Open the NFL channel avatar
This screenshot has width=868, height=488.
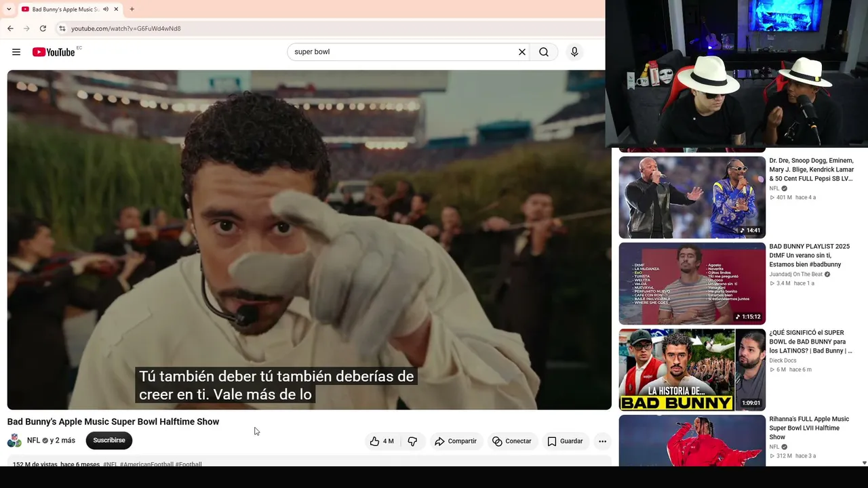pyautogui.click(x=14, y=441)
